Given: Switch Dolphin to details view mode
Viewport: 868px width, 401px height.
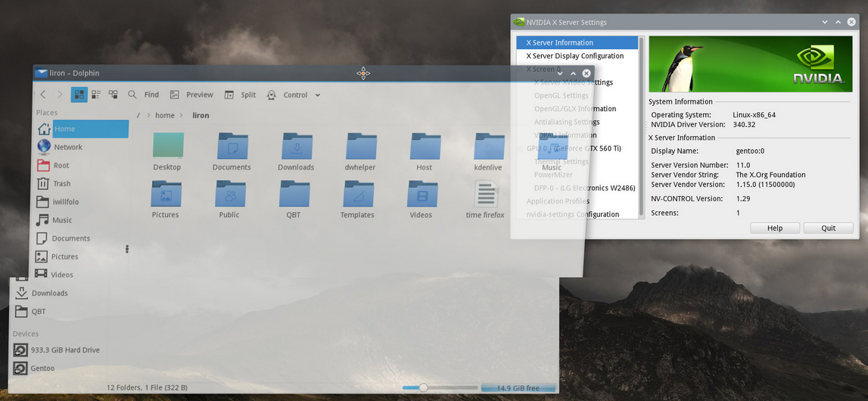Looking at the screenshot, I should pyautogui.click(x=113, y=95).
